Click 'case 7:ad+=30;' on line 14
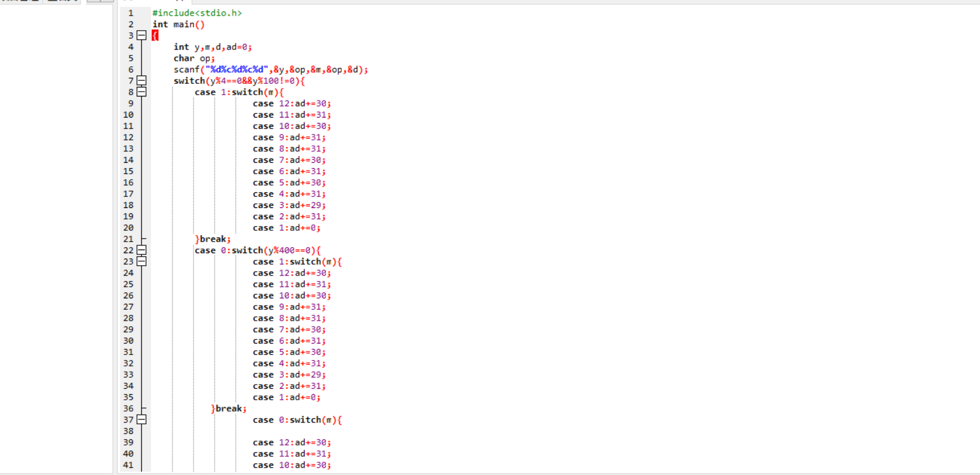980x475 pixels. click(289, 160)
